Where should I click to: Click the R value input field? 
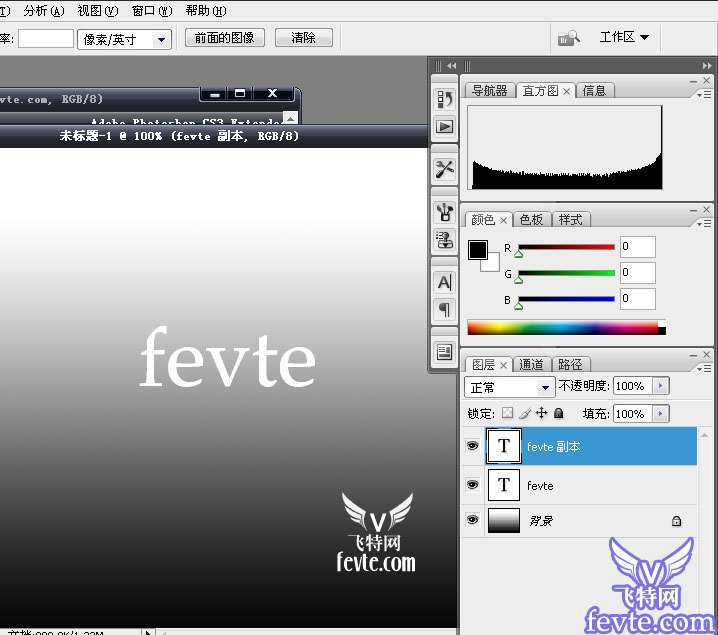pos(637,247)
